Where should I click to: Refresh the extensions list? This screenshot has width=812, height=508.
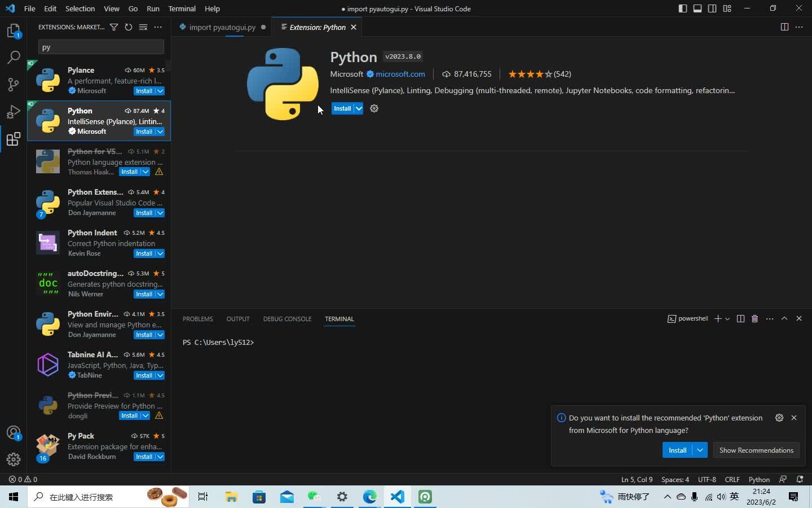click(129, 27)
